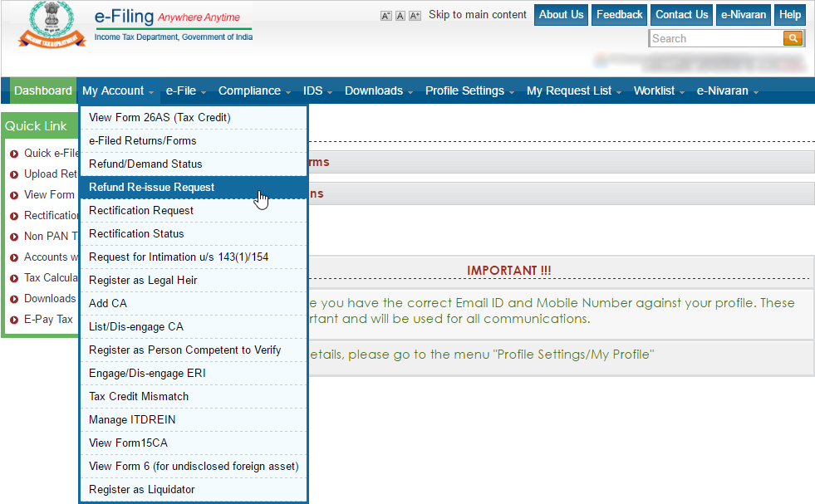Screen dimensions: 815x504
Task: Increase font size with A+ icon
Action: click(x=415, y=16)
